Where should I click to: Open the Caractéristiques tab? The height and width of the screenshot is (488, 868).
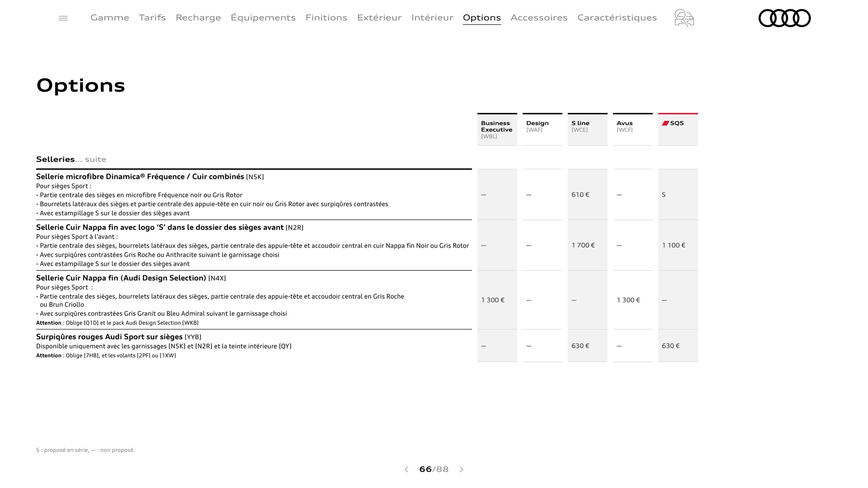coord(617,17)
